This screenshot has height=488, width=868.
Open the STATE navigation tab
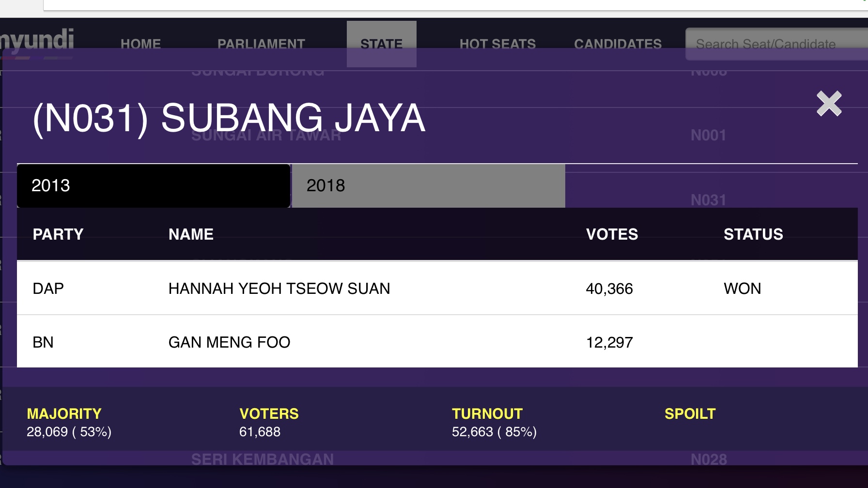tap(382, 44)
